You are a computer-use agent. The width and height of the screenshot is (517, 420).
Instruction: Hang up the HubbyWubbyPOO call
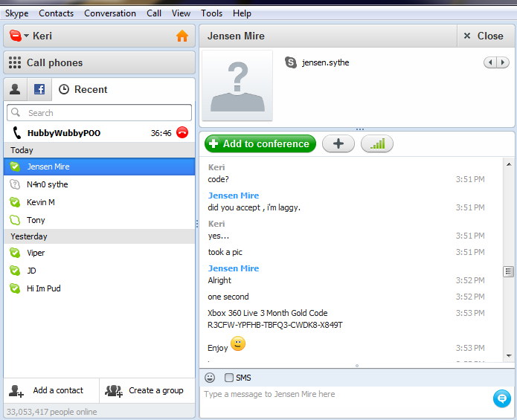coord(182,133)
